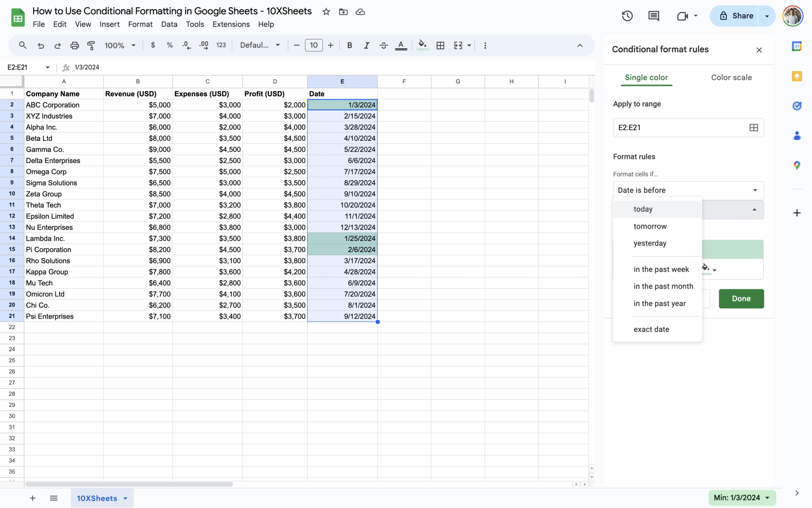Screen dimensions: 812x508
Task: Click the font size field
Action: point(314,45)
